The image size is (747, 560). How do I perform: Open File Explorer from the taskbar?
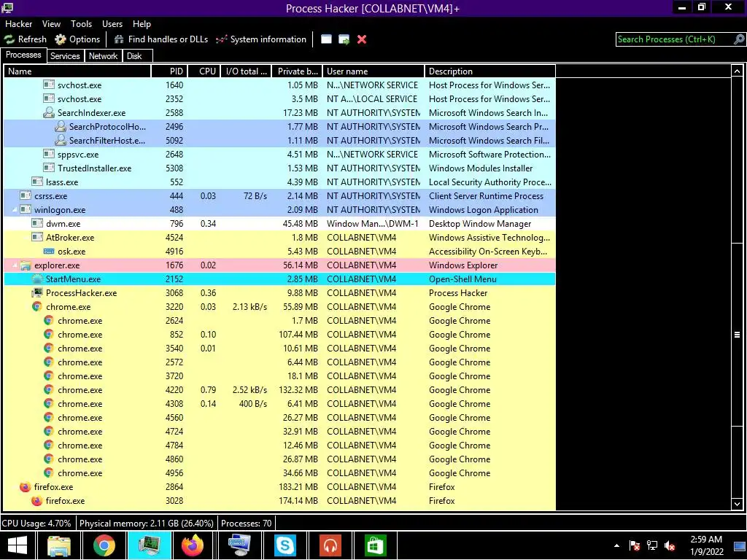pos(60,545)
